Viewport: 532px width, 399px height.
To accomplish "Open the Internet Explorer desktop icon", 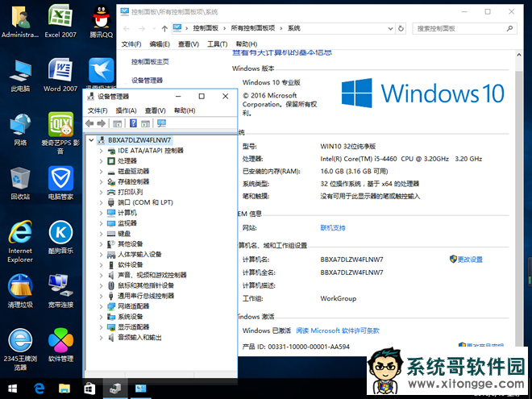I will click(x=20, y=242).
